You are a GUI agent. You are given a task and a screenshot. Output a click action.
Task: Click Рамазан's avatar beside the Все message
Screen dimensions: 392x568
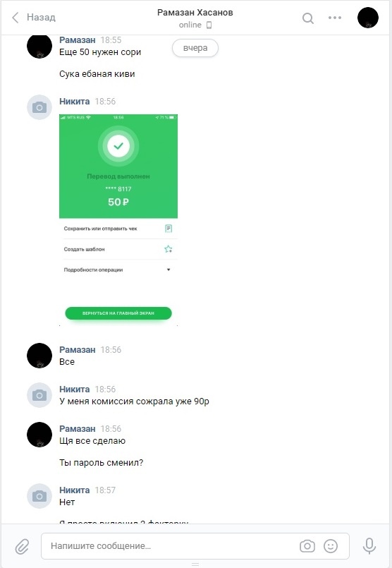[39, 356]
